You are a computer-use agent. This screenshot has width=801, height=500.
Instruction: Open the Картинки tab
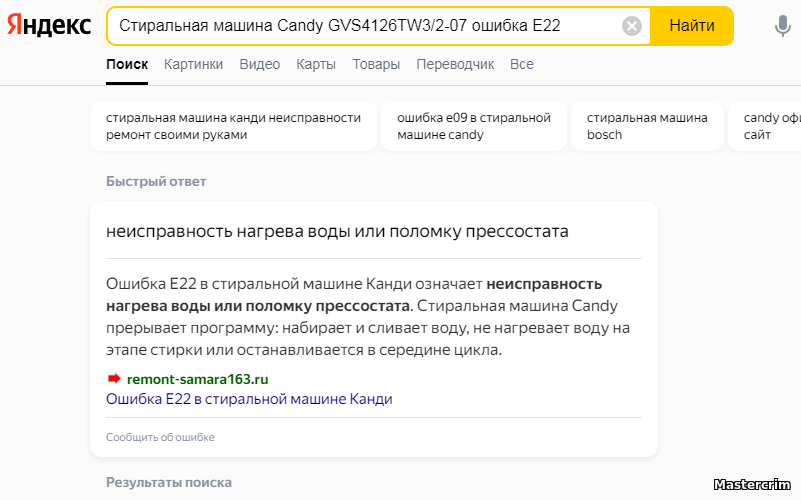point(193,64)
